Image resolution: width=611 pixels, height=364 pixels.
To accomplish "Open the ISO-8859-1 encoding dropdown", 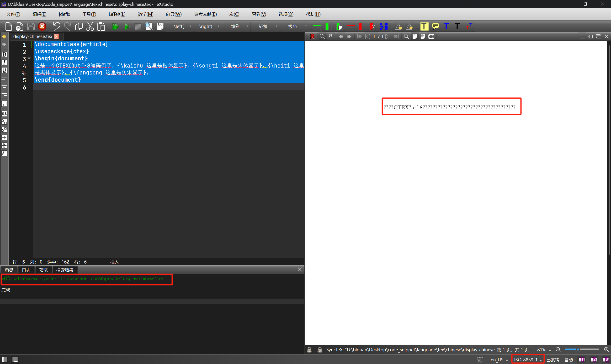I will click(528, 360).
